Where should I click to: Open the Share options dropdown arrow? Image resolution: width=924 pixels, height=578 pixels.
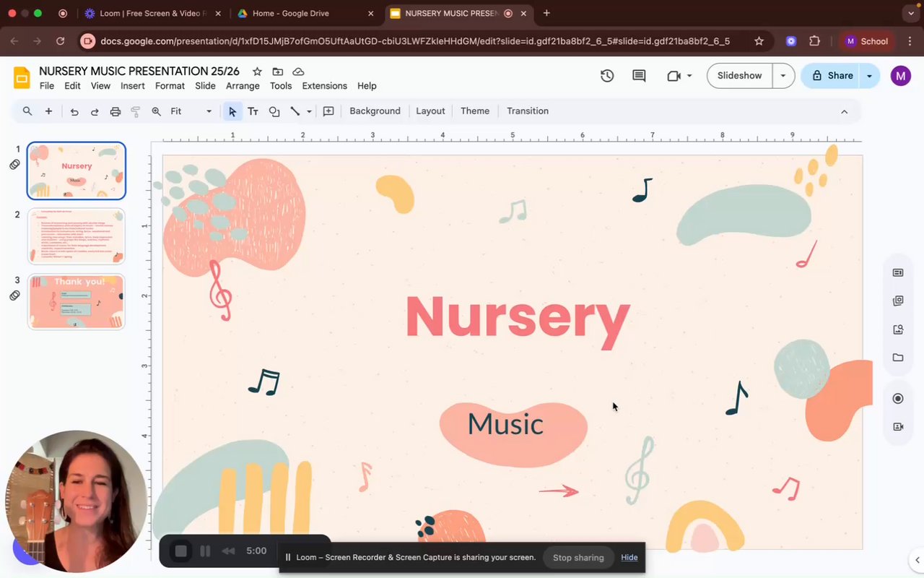pyautogui.click(x=869, y=76)
